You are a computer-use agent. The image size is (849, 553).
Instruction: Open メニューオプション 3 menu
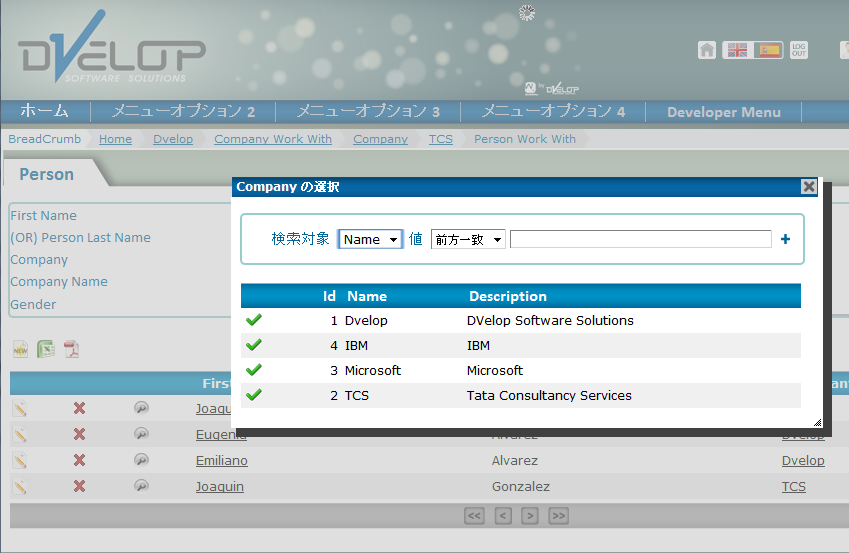368,112
